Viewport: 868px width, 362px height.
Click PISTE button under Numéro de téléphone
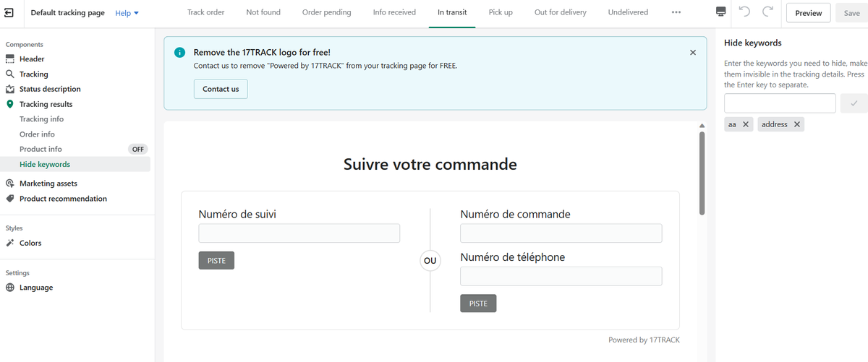pos(478,303)
